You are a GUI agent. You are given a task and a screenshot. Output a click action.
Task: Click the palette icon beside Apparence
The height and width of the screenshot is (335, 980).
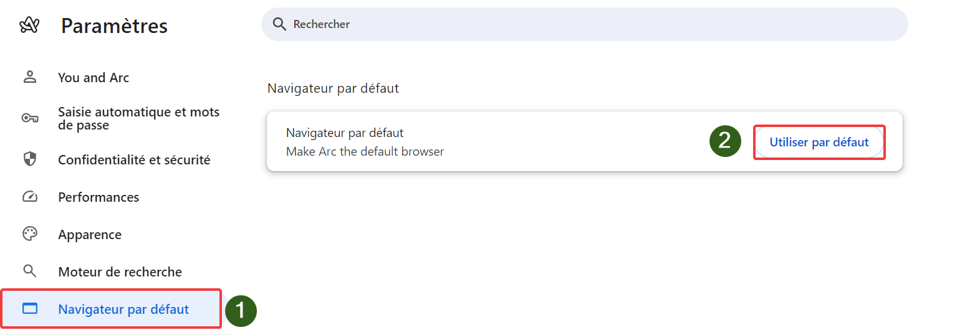[30, 234]
